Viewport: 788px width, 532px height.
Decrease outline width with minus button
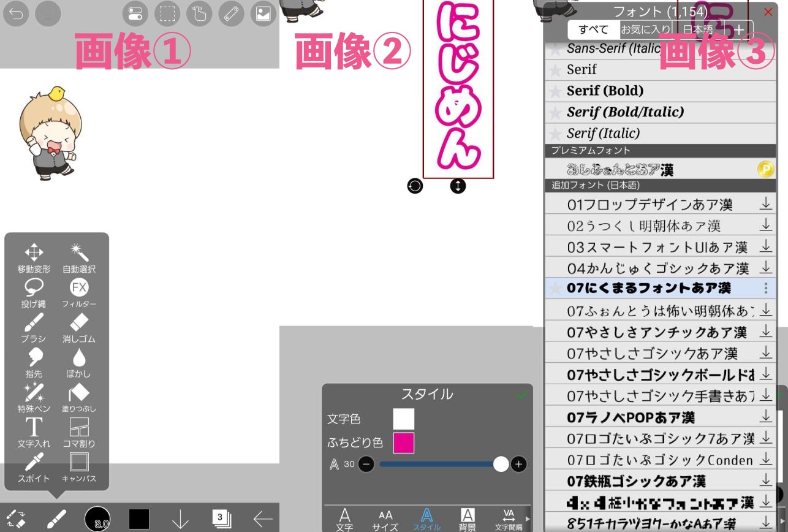point(366,464)
